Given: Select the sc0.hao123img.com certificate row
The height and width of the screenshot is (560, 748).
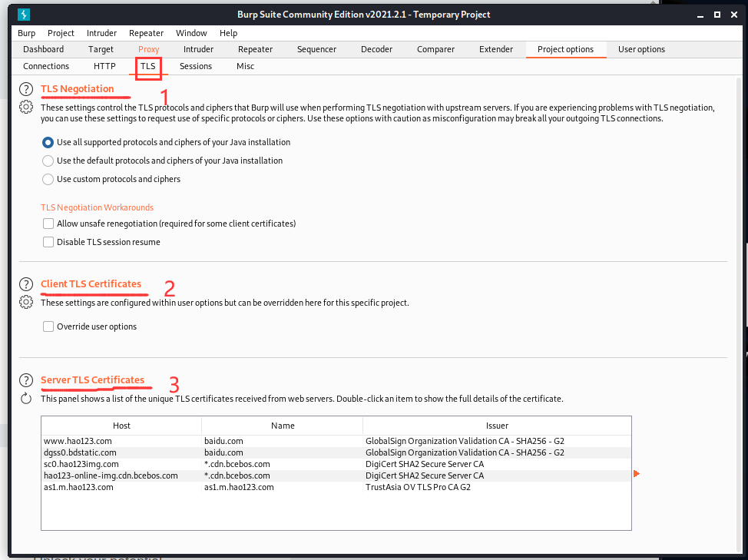Looking at the screenshot, I should pyautogui.click(x=336, y=464).
